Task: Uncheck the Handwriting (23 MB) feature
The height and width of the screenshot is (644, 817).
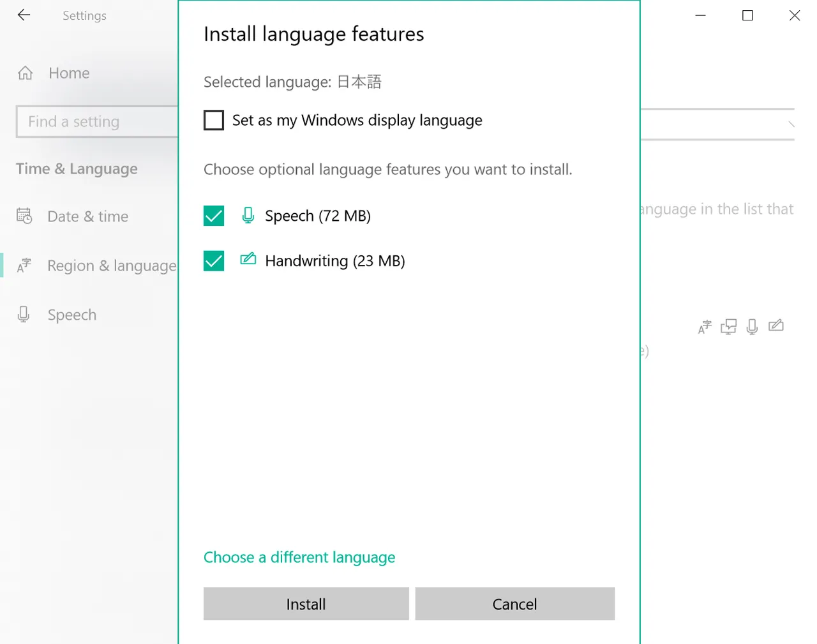Action: pos(213,260)
